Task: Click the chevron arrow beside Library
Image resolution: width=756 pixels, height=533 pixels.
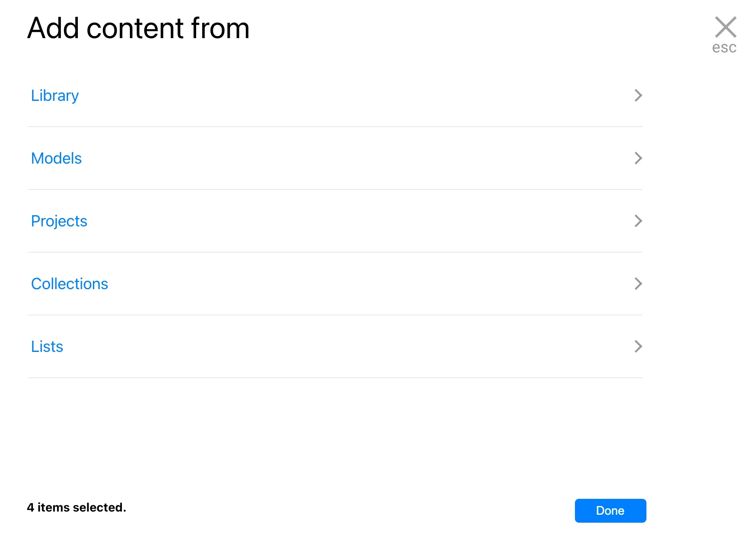Action: [x=638, y=95]
